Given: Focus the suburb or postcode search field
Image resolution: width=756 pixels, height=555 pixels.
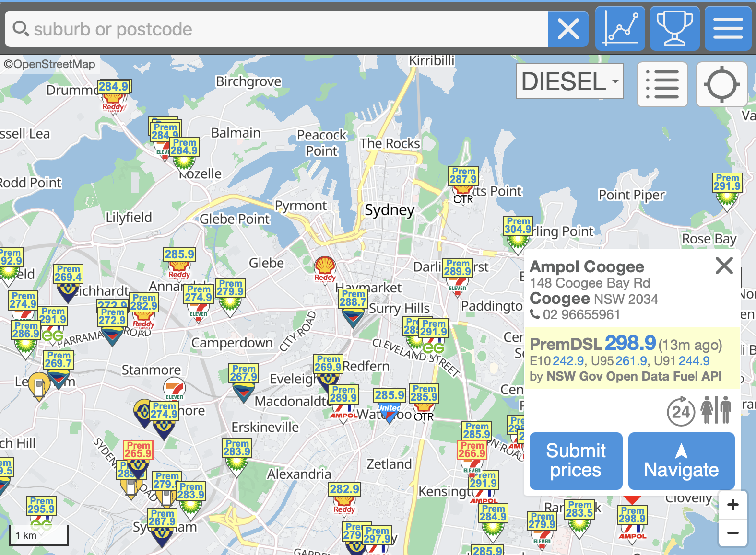Looking at the screenshot, I should tap(276, 29).
